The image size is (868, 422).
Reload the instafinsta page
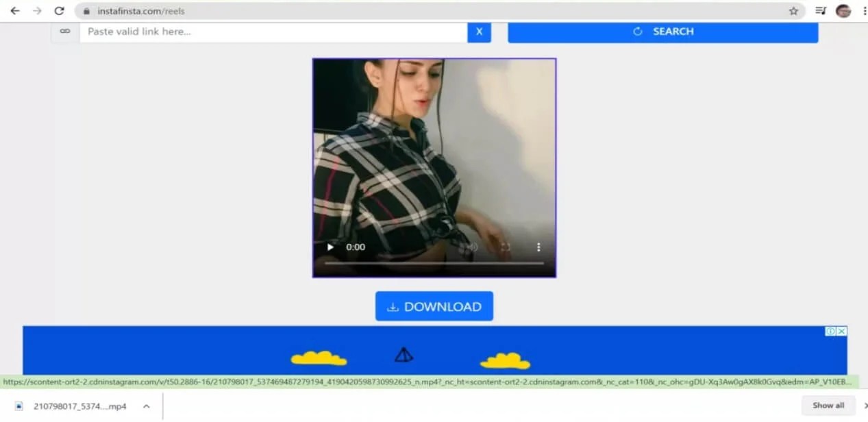point(59,11)
